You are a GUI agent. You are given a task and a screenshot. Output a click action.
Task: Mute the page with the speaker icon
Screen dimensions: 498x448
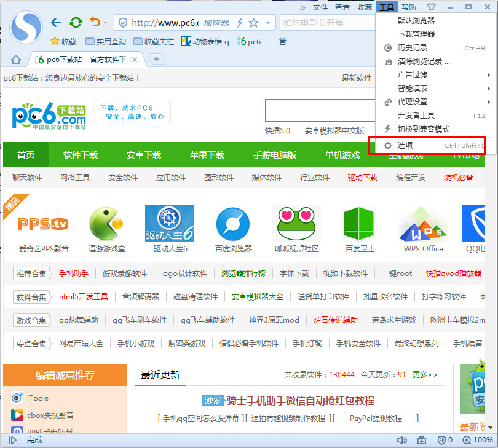click(402, 440)
